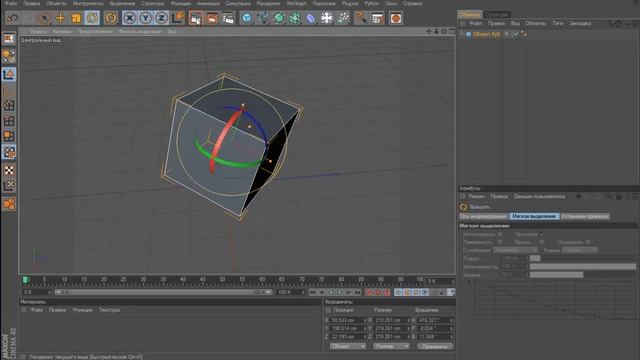Click the recent tool icon

pos(111,18)
